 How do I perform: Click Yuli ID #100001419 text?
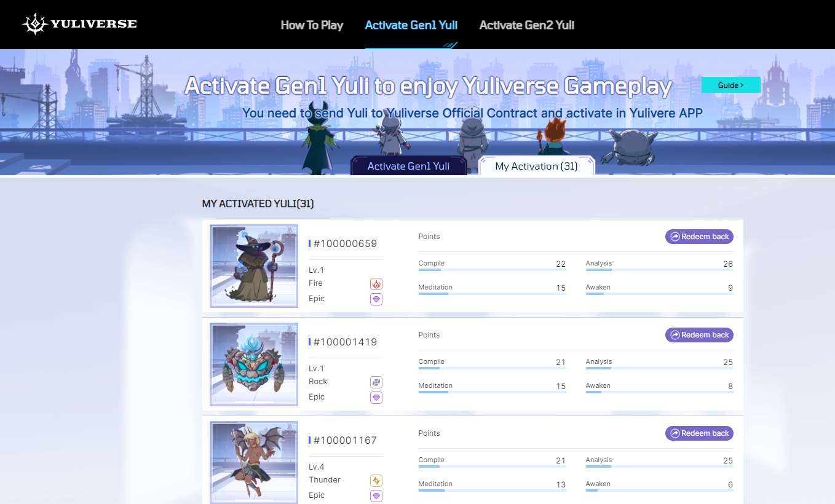[x=345, y=342]
